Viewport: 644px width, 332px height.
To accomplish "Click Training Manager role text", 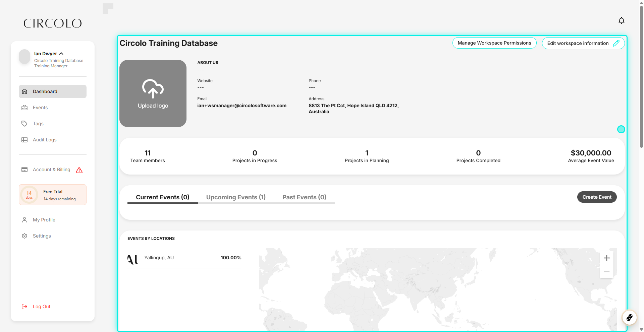I will coord(51,66).
